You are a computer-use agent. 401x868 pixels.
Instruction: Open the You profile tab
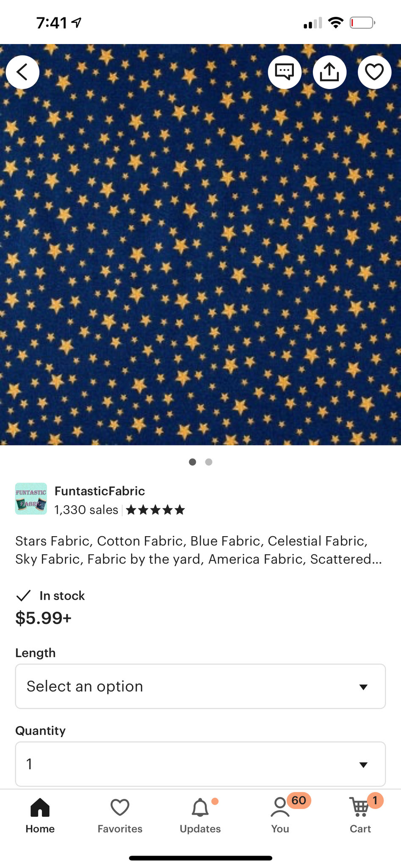280,816
